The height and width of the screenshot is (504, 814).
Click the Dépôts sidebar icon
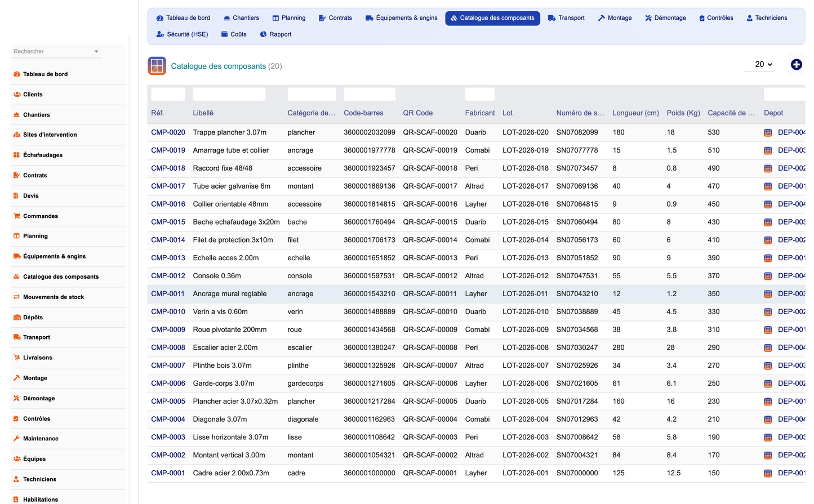tap(17, 318)
